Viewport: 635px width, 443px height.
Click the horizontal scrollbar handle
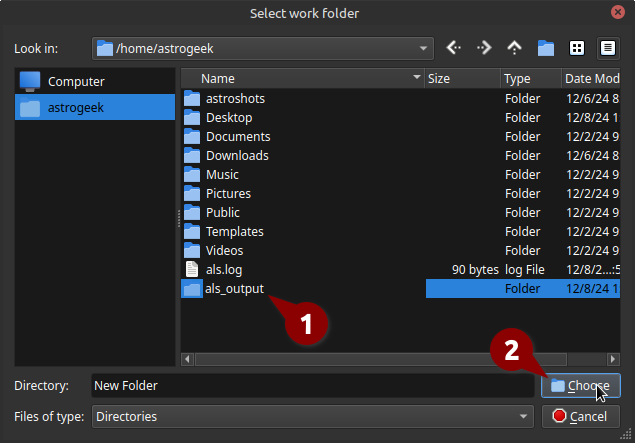pyautogui.click(x=381, y=359)
